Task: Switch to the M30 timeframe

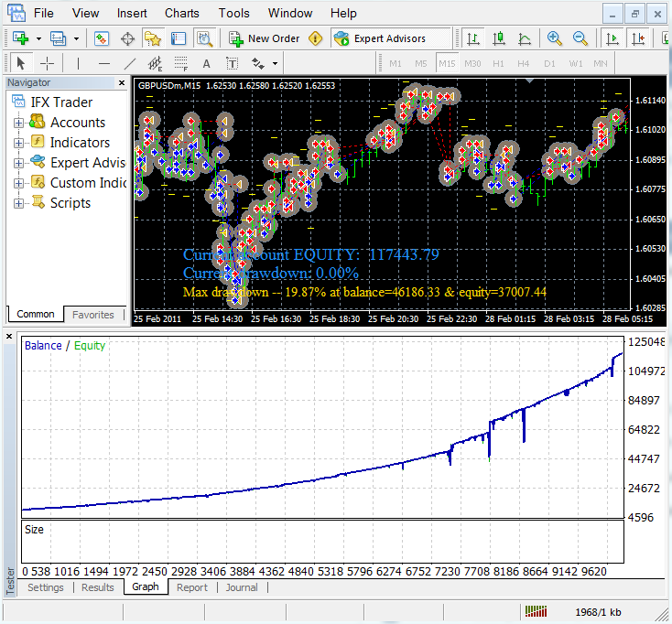Action: point(472,63)
